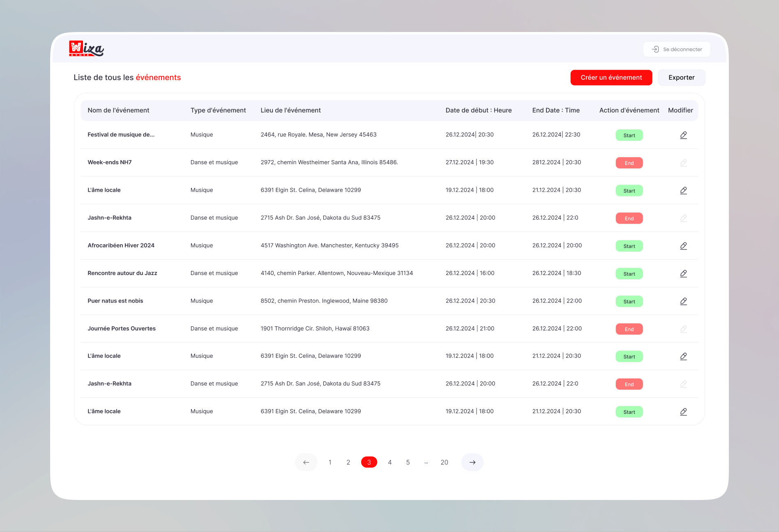
Task: Click edit pencil for Puer natus est nobis
Action: (x=683, y=301)
